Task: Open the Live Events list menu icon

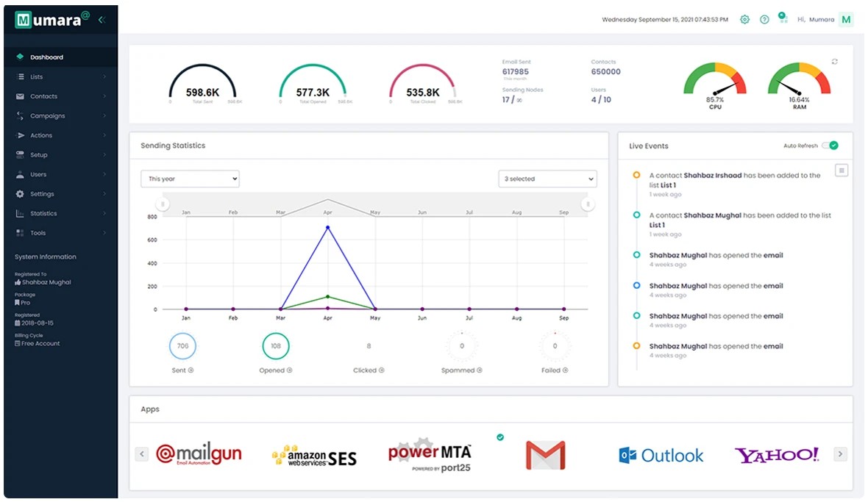Action: [842, 171]
